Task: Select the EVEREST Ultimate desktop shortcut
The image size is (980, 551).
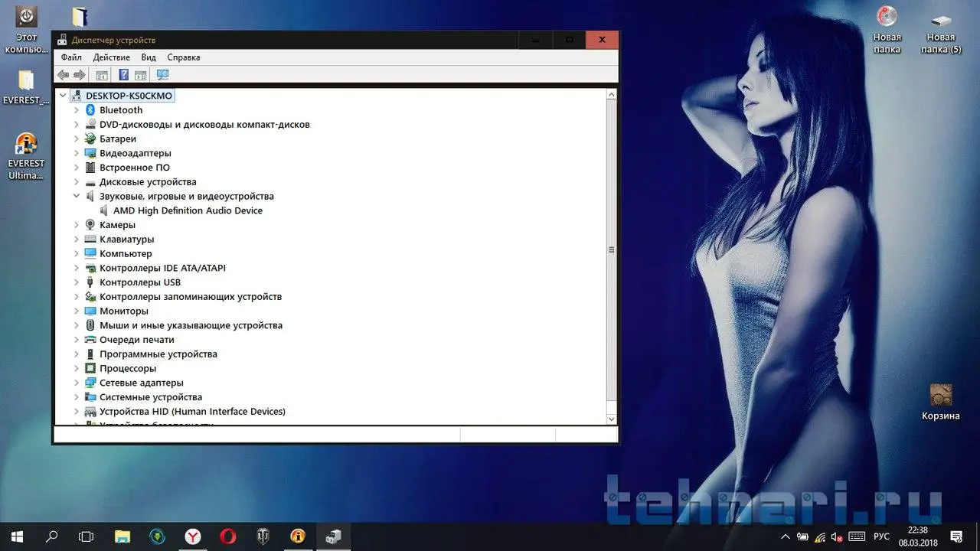Action: tap(26, 157)
